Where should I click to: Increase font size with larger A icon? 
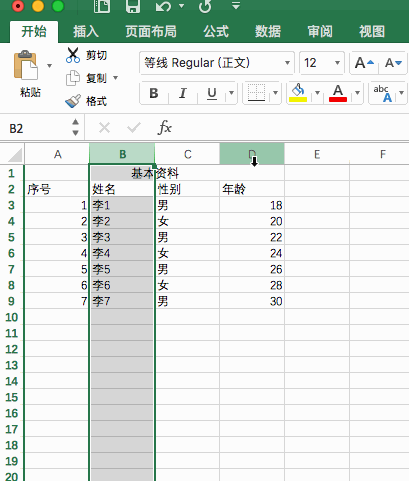click(364, 63)
